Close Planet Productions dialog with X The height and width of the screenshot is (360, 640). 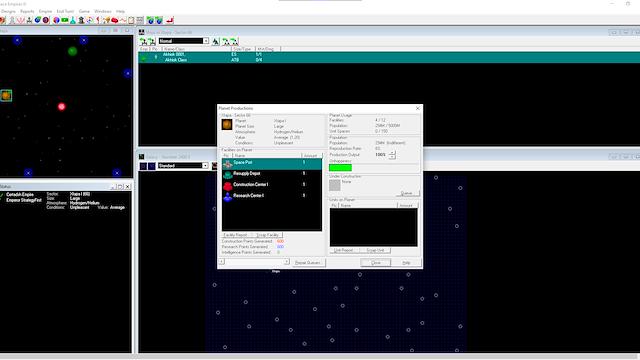(x=418, y=108)
